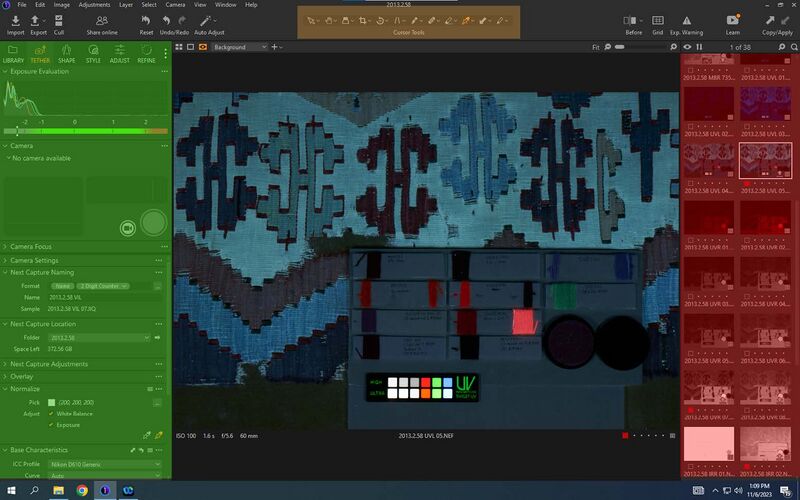This screenshot has height=500, width=800.
Task: Click the folder arrow next to 2013.2.58
Action: (157, 338)
